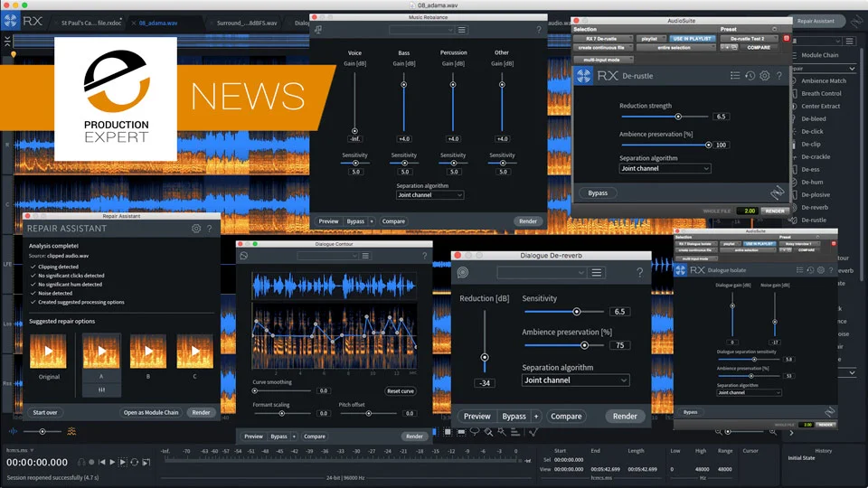
Task: Click the Sensitivity slider in Dialogue De-reverb
Action: [x=564, y=312]
